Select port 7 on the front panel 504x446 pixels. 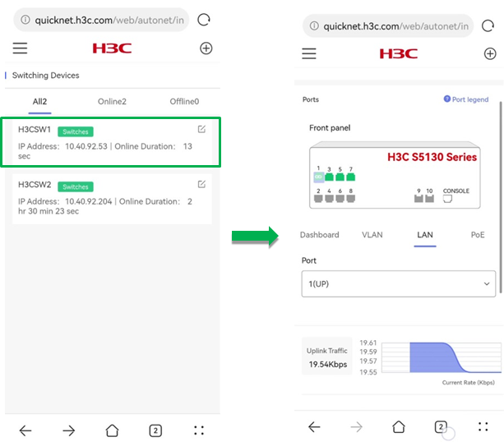tap(351, 177)
